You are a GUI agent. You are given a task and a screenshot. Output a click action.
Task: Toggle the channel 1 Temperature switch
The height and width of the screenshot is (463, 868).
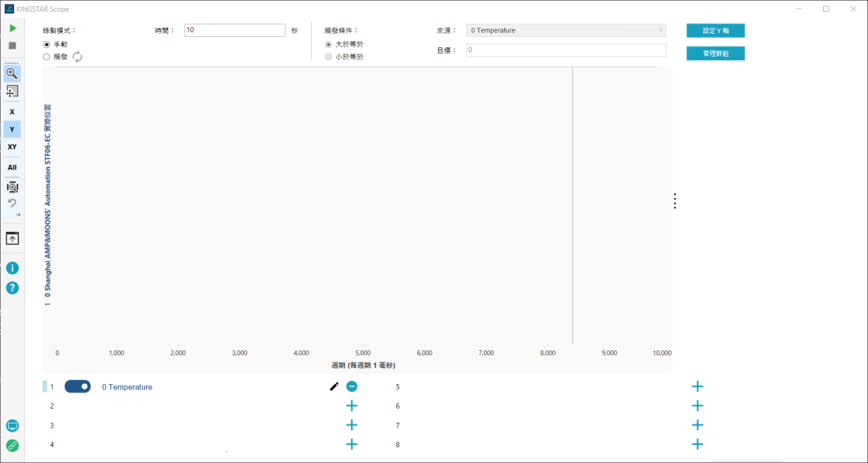(x=77, y=386)
